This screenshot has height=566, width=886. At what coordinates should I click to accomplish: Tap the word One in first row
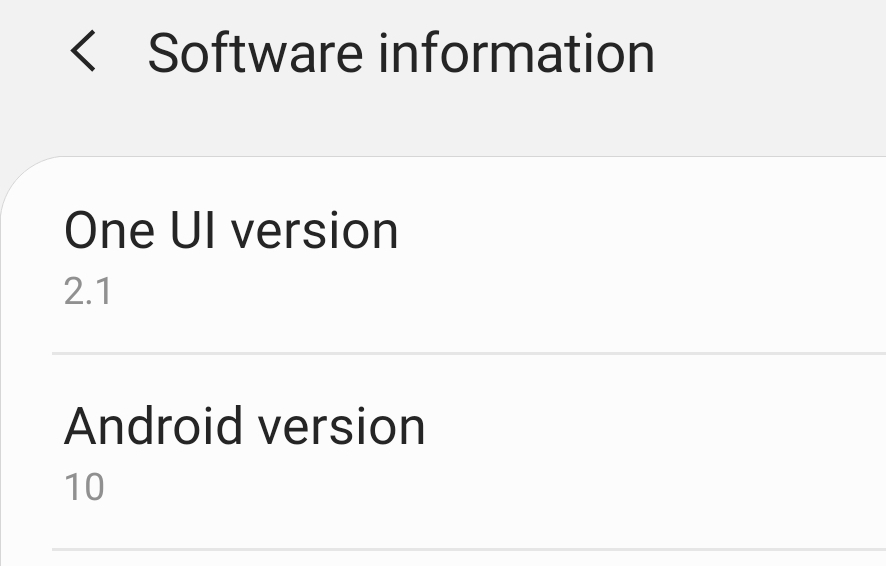pyautogui.click(x=109, y=231)
